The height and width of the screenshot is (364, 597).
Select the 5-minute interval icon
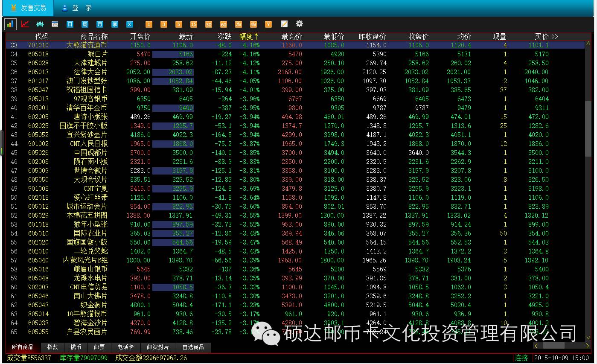tap(179, 24)
